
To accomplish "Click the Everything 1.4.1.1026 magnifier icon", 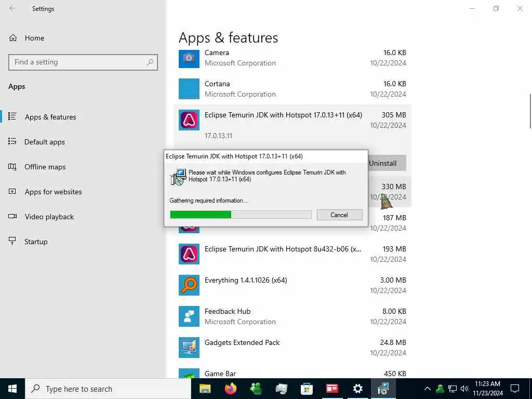I will coord(189,285).
